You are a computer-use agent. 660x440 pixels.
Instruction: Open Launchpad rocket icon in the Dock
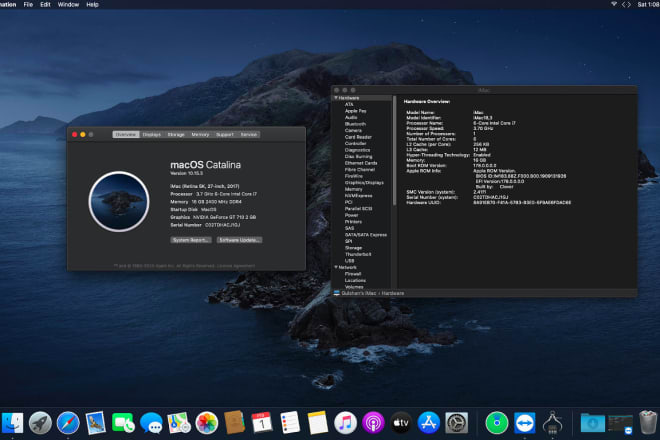[40, 423]
